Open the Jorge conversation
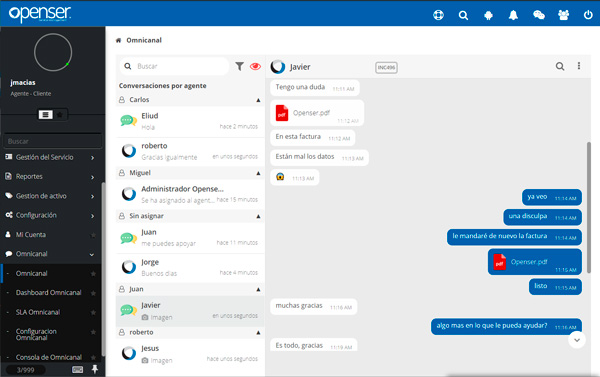Screen dimensions: 600x377 point(190,268)
